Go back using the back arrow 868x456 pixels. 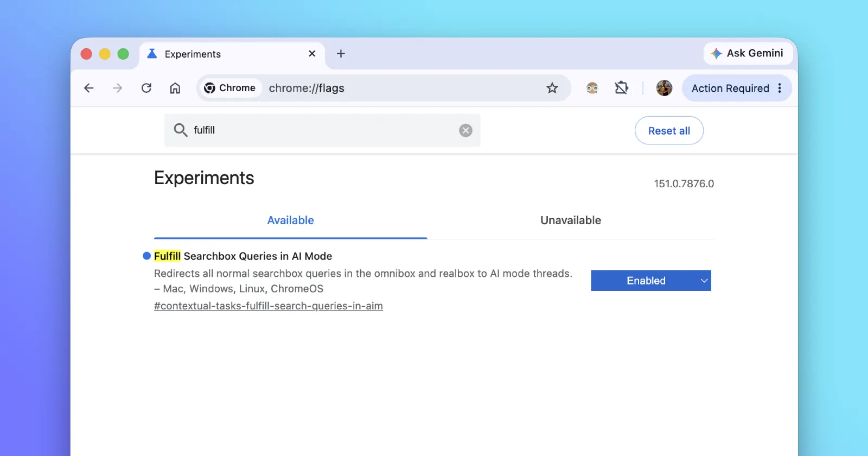click(89, 88)
